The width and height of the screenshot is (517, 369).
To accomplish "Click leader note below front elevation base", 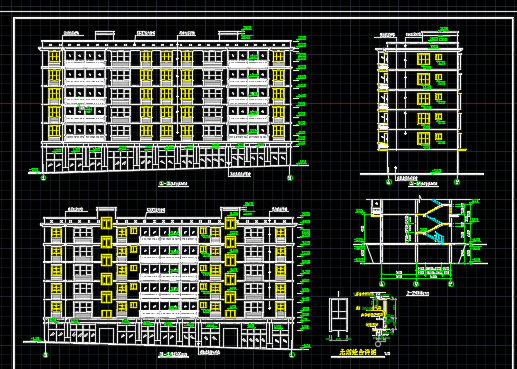I will 240,174.
